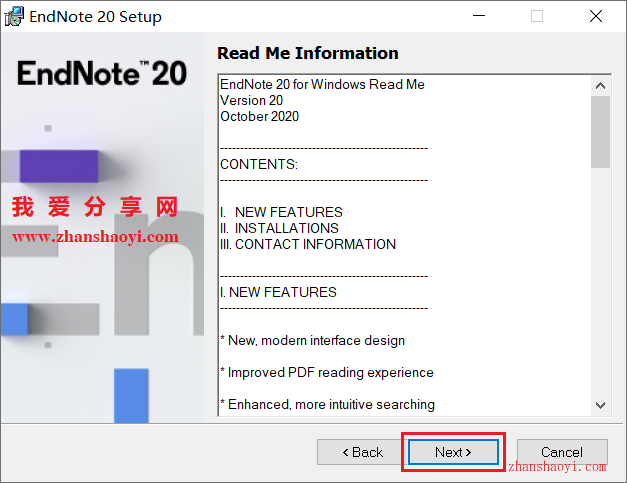Cancel the EndNote 20 setup

point(562,452)
